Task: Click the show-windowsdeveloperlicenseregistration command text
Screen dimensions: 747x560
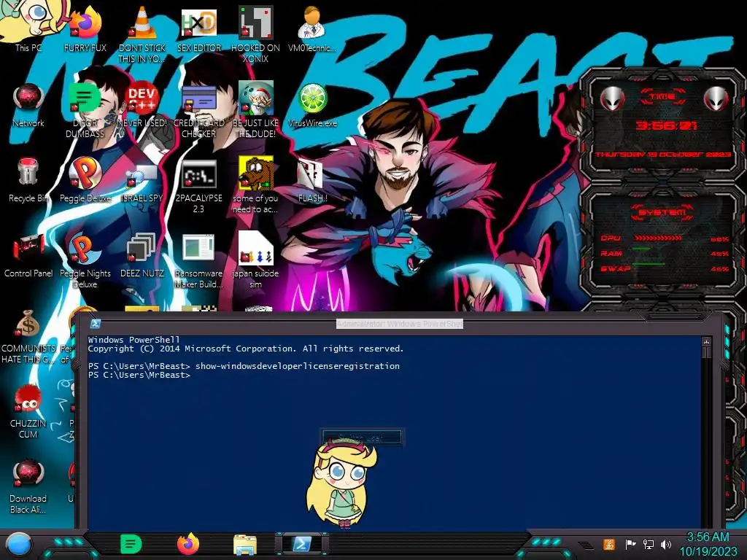Action: [298, 366]
